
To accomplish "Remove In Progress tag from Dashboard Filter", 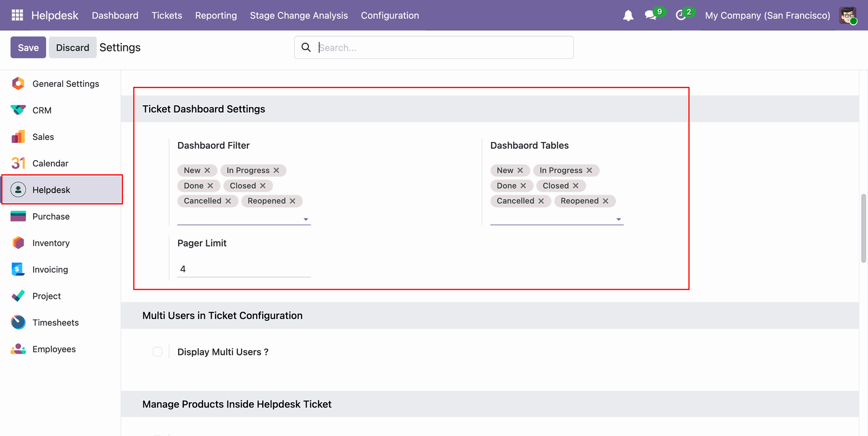I will coord(276,171).
